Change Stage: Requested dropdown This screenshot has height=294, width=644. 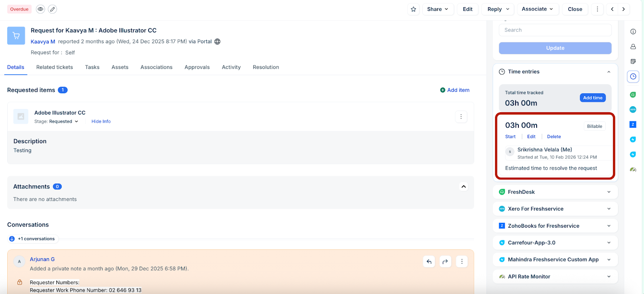coord(56,121)
